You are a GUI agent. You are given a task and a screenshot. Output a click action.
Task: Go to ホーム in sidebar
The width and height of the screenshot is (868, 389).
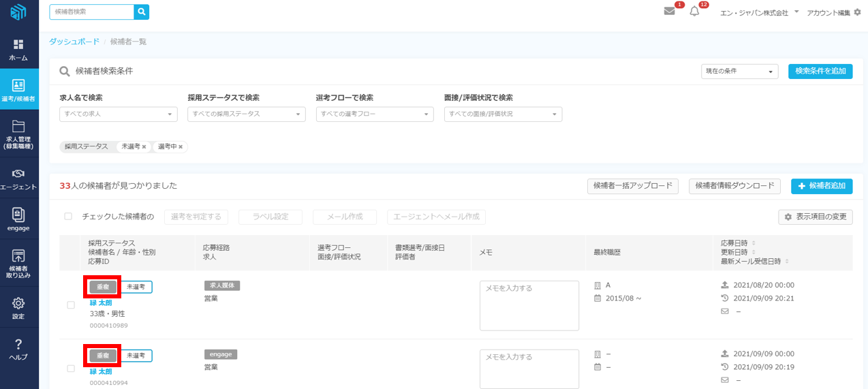19,50
